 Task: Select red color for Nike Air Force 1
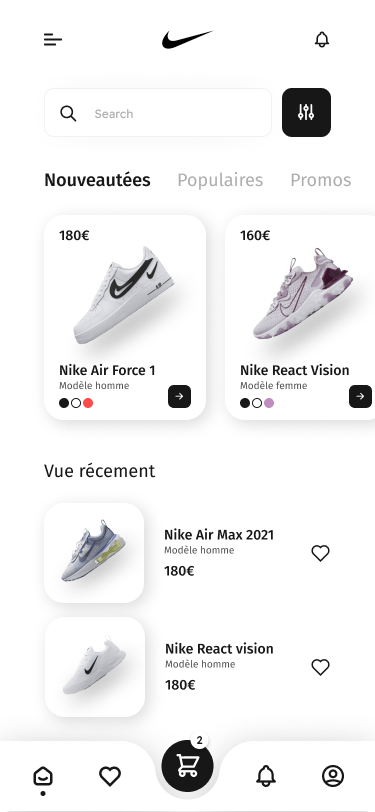[x=88, y=403]
